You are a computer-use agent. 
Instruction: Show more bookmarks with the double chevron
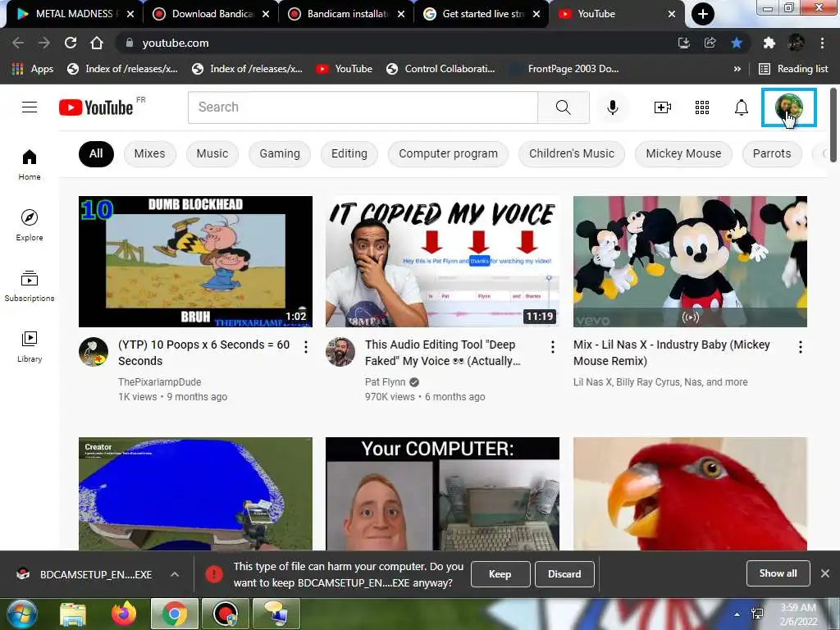click(x=737, y=69)
